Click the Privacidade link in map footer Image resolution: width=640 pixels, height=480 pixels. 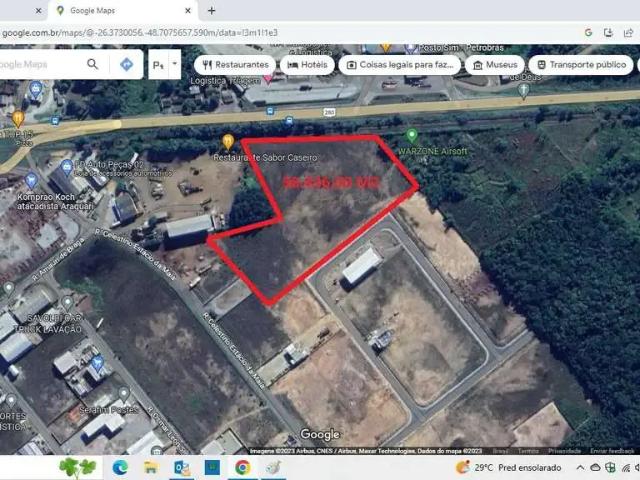click(564, 451)
